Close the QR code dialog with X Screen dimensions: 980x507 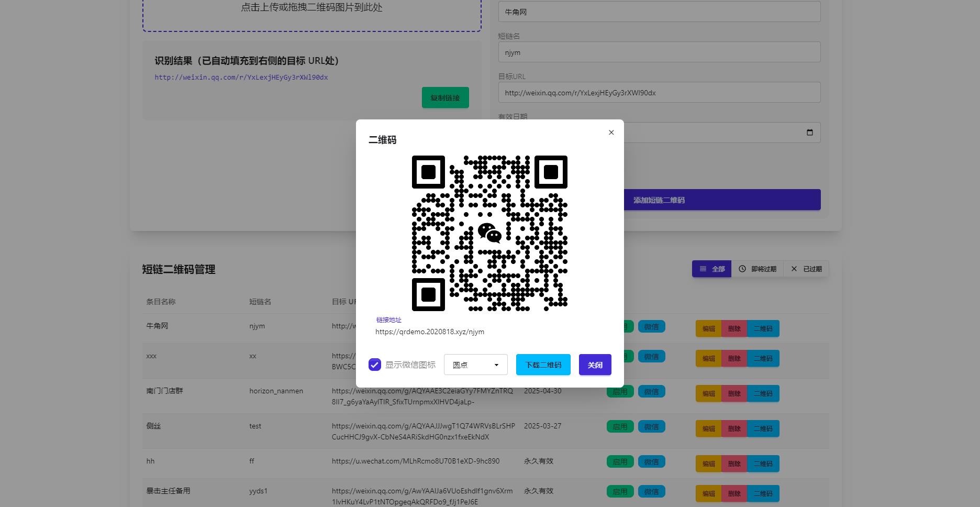[x=611, y=133]
